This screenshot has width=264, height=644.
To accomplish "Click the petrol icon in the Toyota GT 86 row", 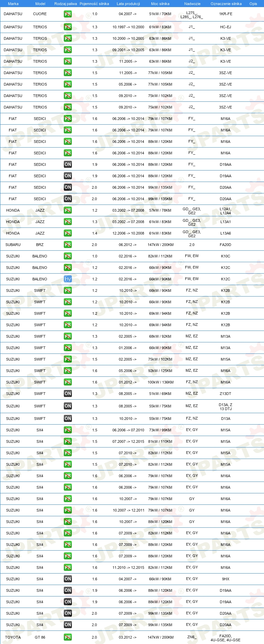I will pos(68,637).
